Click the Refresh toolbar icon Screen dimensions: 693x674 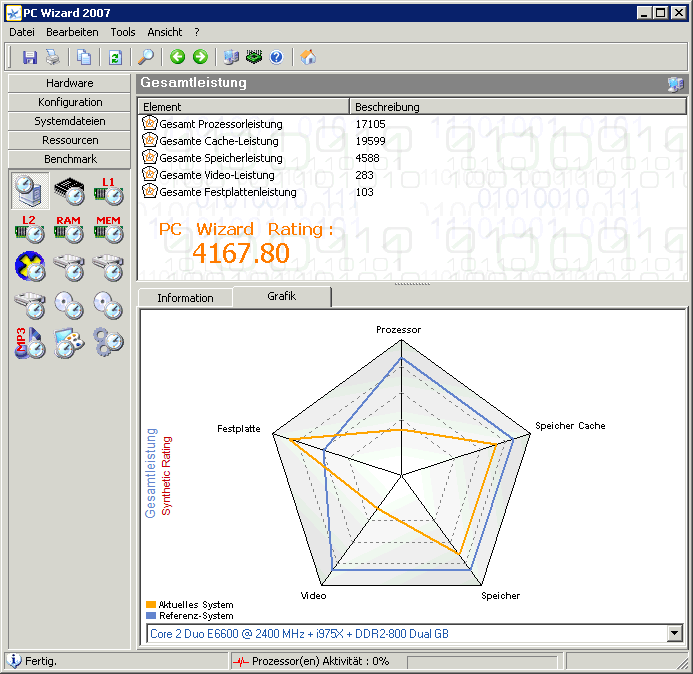point(115,57)
